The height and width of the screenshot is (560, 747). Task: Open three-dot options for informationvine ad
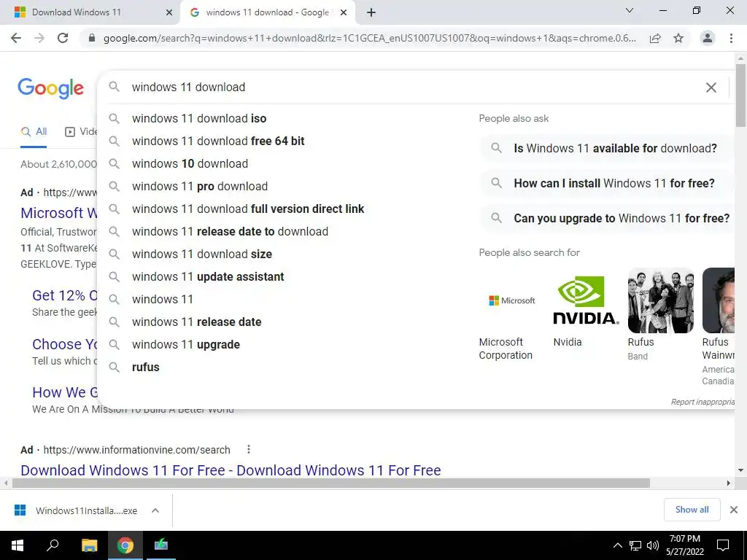(249, 449)
